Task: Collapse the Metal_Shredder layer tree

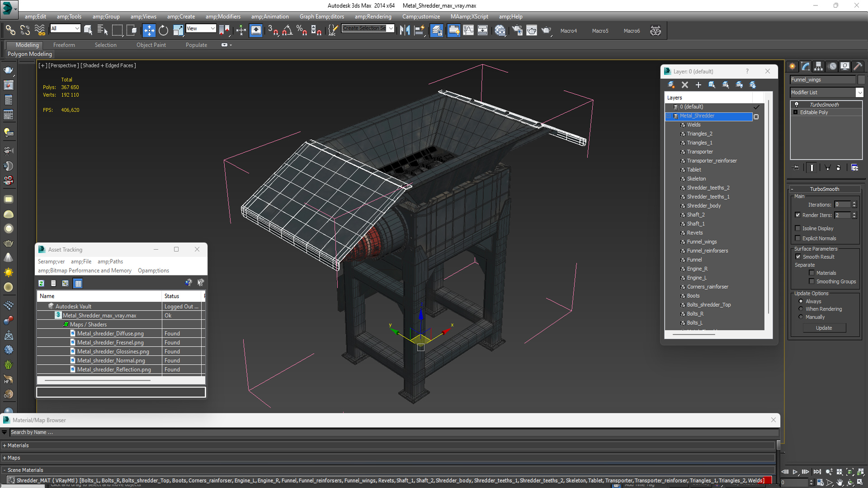Action: (668, 116)
